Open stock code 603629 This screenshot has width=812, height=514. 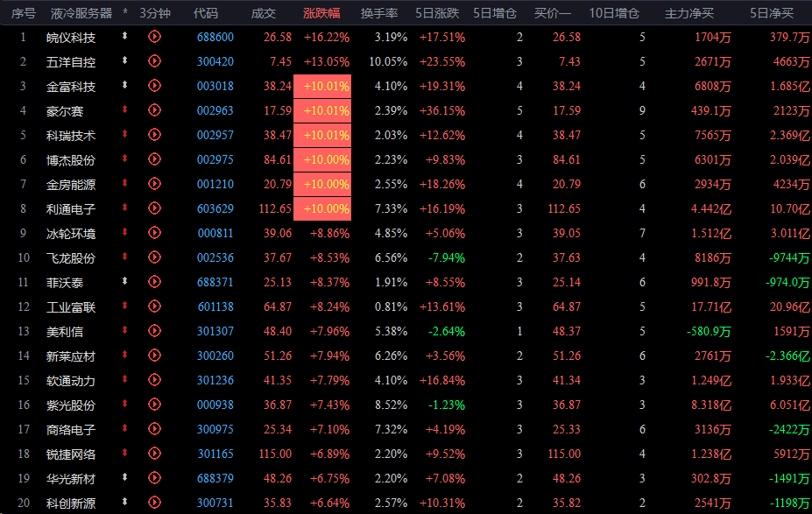pos(215,208)
